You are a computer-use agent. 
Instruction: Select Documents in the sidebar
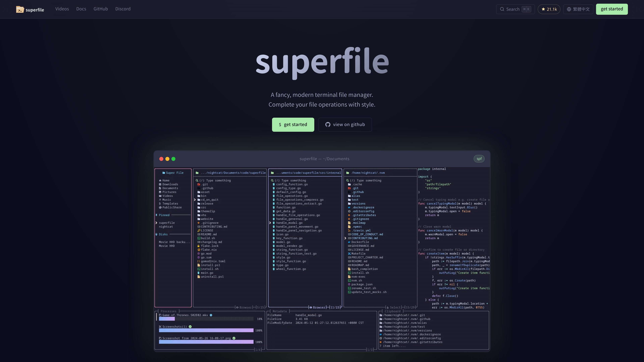(170, 188)
